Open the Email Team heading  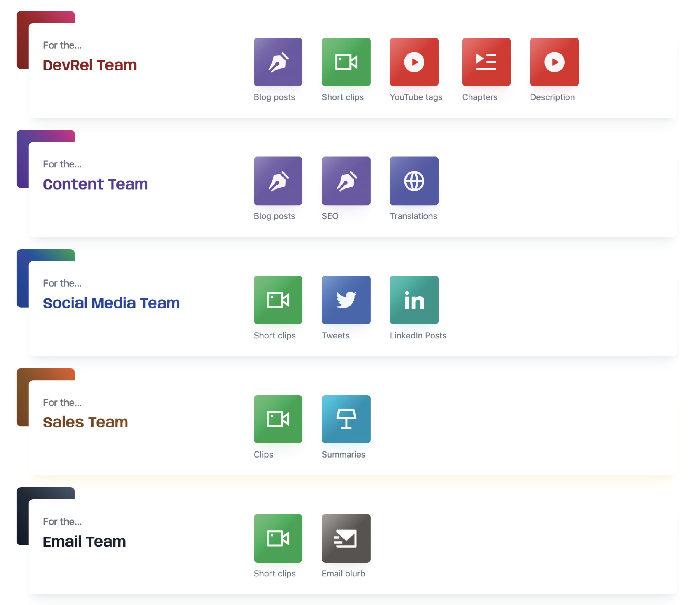84,542
